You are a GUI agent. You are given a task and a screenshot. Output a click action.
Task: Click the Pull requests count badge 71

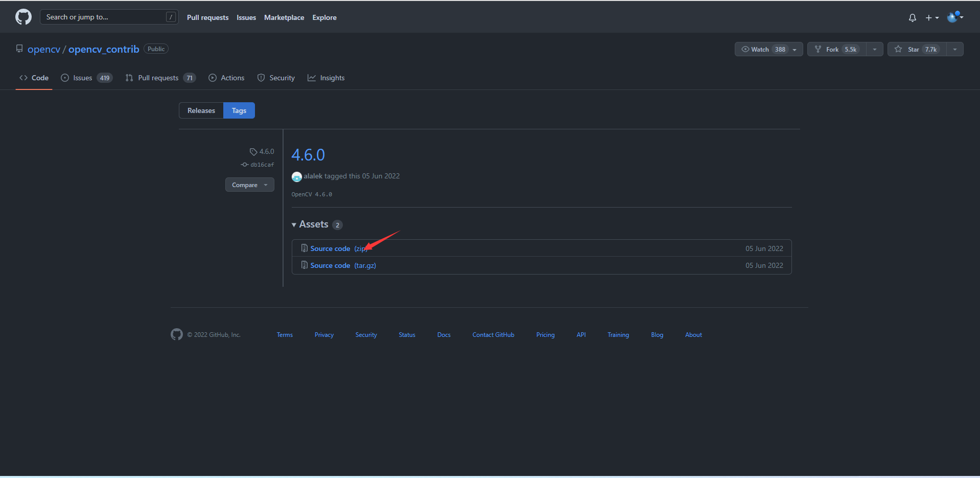pyautogui.click(x=190, y=78)
